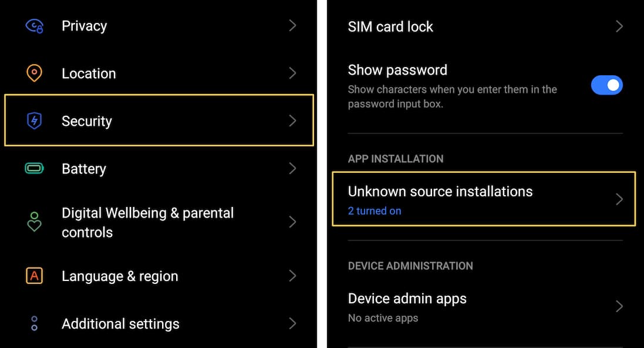This screenshot has width=644, height=348.
Task: Tap the orange Location pin icon
Action: 35,73
